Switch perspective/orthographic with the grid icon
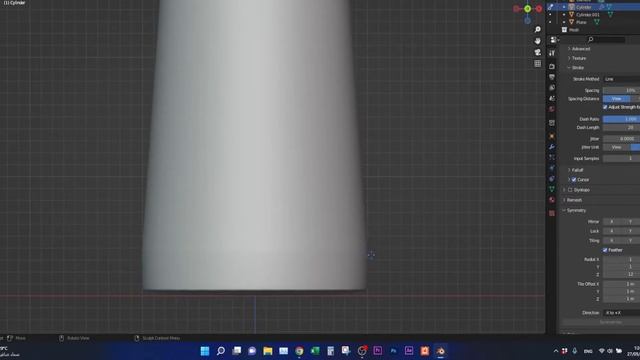Screen dimensions: 640x360 tap(538, 64)
